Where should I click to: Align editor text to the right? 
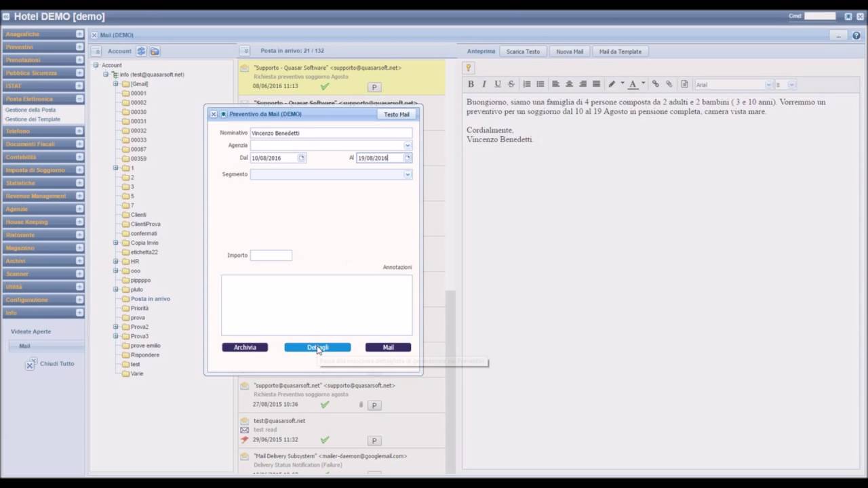[583, 84]
